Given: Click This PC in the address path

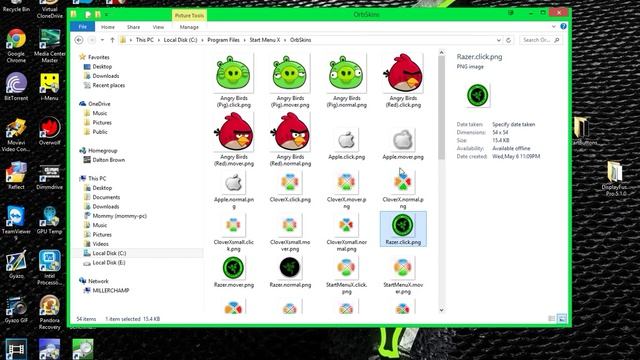Looking at the screenshot, I should 144,40.
